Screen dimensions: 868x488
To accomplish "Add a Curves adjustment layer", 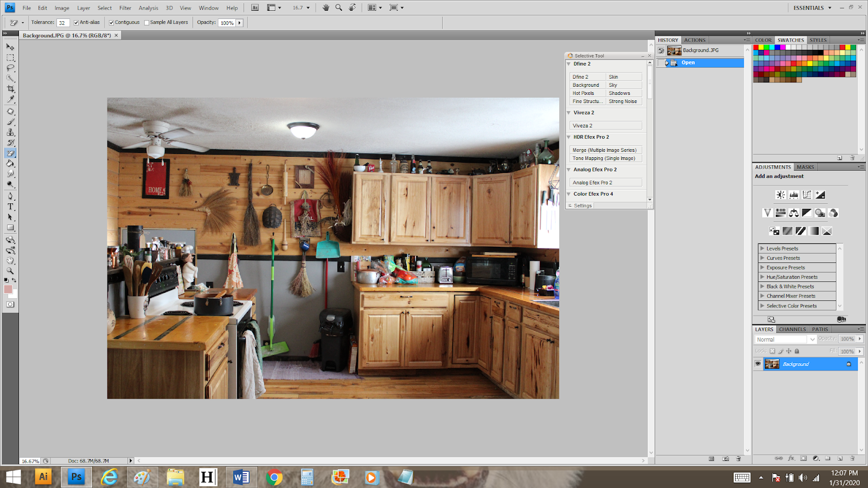I will (807, 195).
